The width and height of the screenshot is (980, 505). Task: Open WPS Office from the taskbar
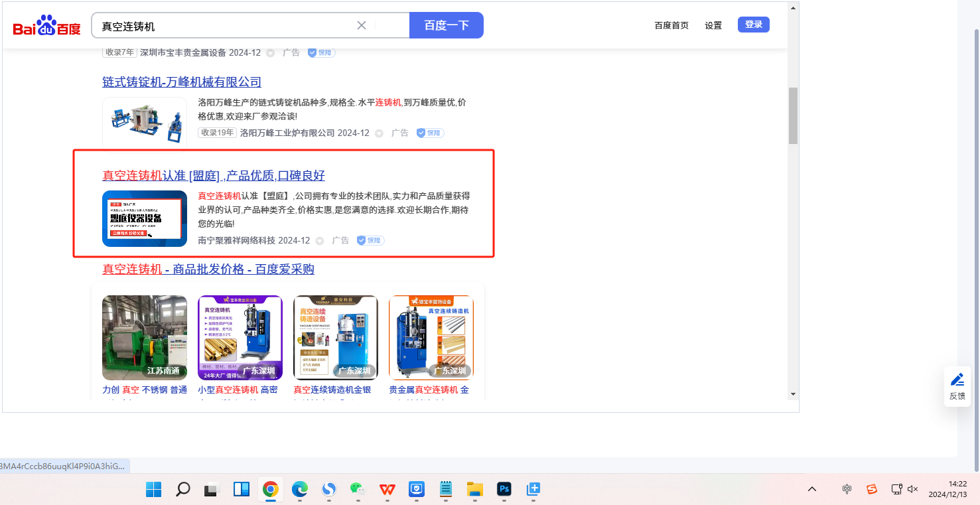point(387,490)
